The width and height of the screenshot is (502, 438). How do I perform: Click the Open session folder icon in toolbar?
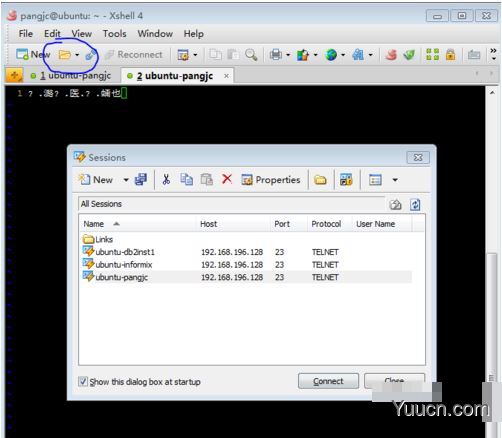pyautogui.click(x=65, y=54)
